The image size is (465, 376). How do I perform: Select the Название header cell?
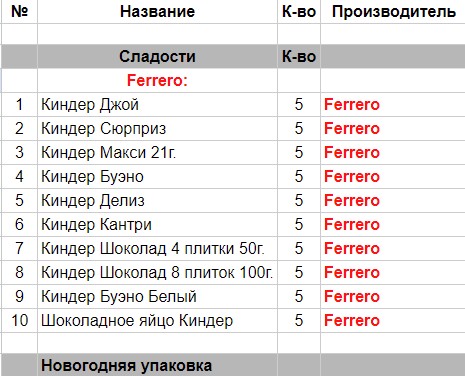tap(157, 12)
